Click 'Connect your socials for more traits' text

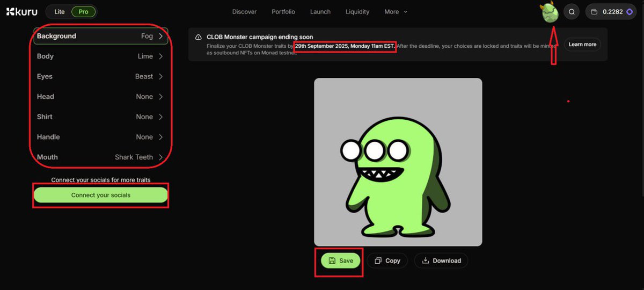pos(101,180)
